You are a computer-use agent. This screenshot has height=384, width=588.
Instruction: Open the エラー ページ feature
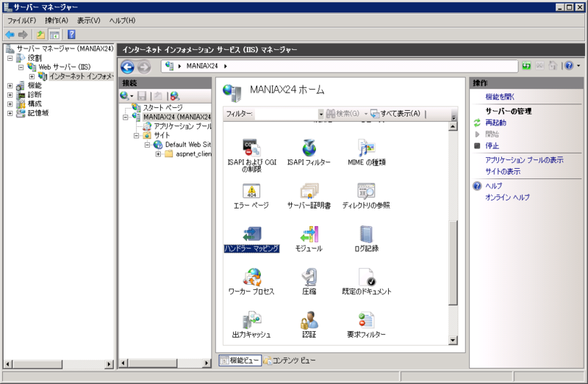(x=251, y=196)
